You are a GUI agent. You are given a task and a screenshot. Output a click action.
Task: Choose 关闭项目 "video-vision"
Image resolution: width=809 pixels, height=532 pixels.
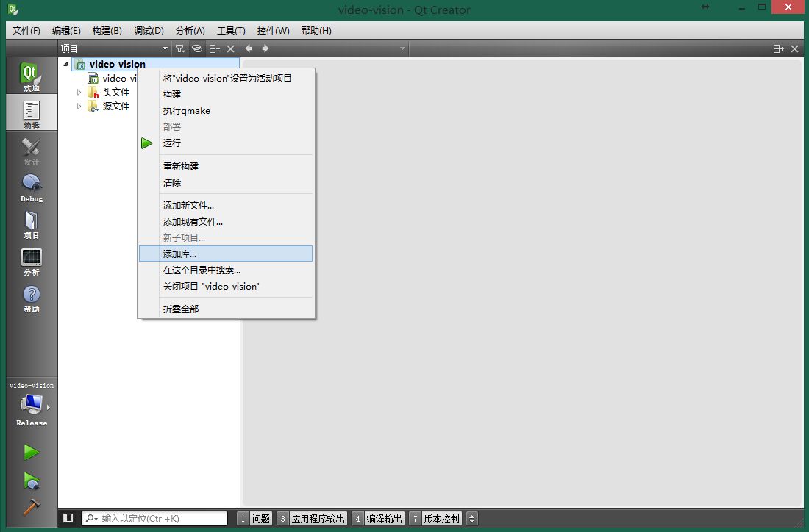tap(226, 286)
